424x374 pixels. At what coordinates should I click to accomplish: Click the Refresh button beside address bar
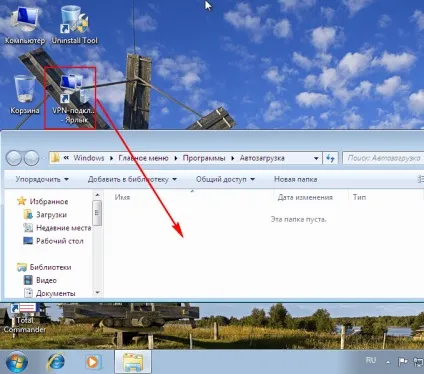(330, 158)
